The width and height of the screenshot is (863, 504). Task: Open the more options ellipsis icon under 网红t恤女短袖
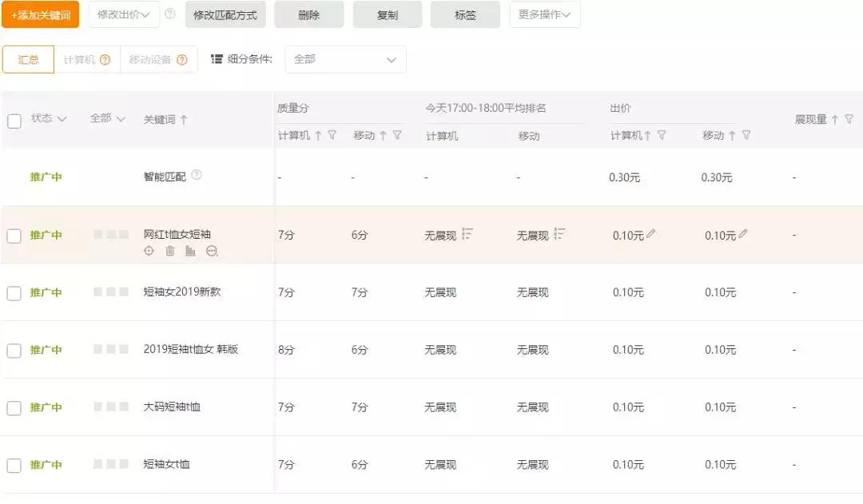211,250
